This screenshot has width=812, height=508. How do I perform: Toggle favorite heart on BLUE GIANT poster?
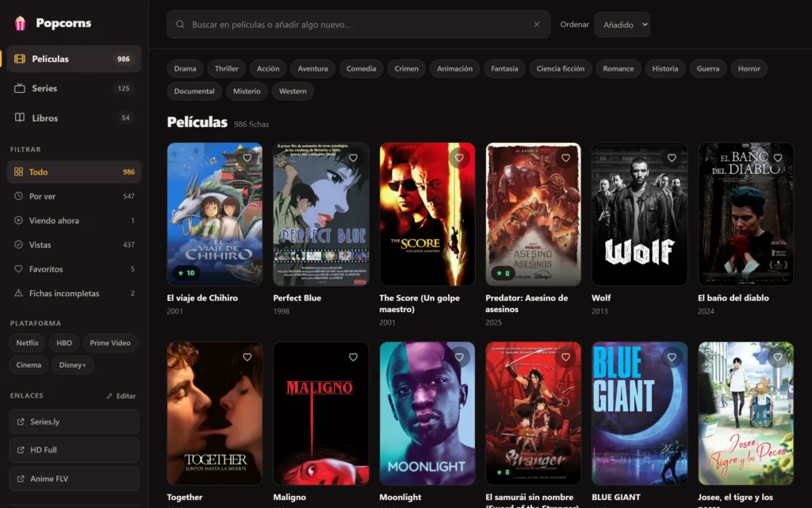coord(672,357)
